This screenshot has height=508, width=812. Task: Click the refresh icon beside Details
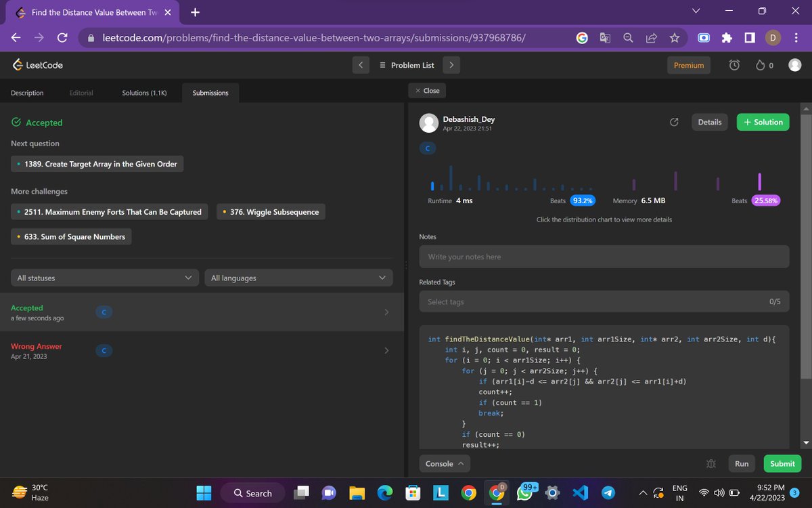coord(674,122)
